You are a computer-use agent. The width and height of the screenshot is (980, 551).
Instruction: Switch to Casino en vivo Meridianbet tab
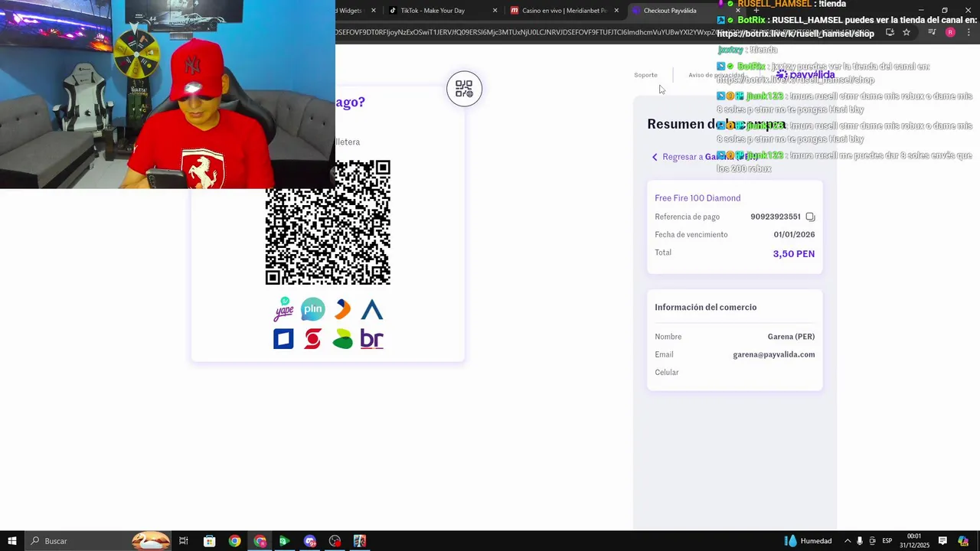(x=564, y=11)
